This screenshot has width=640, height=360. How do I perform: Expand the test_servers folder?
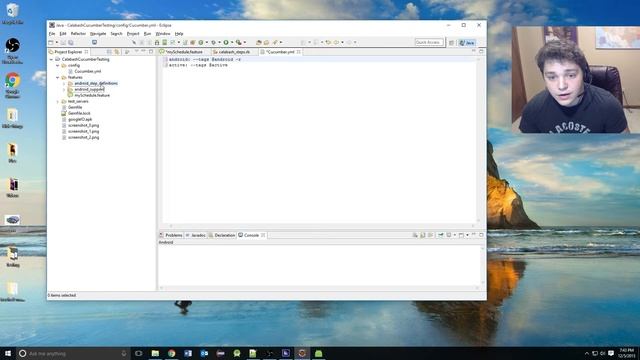tap(58, 101)
